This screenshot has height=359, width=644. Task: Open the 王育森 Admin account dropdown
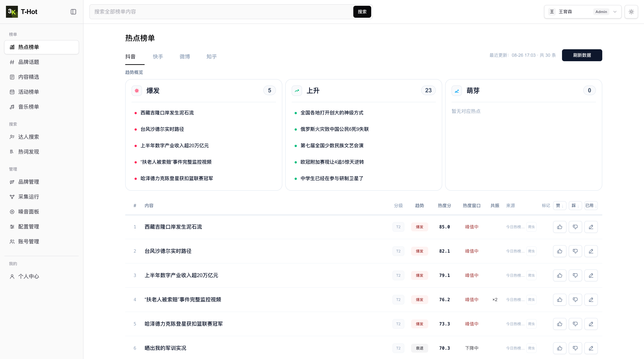pos(583,12)
